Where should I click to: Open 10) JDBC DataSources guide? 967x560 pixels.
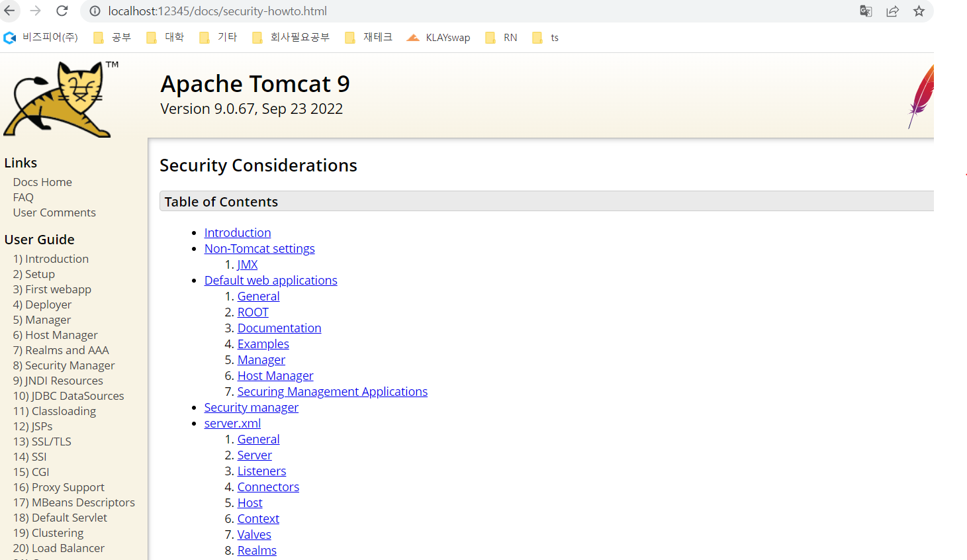(x=69, y=396)
